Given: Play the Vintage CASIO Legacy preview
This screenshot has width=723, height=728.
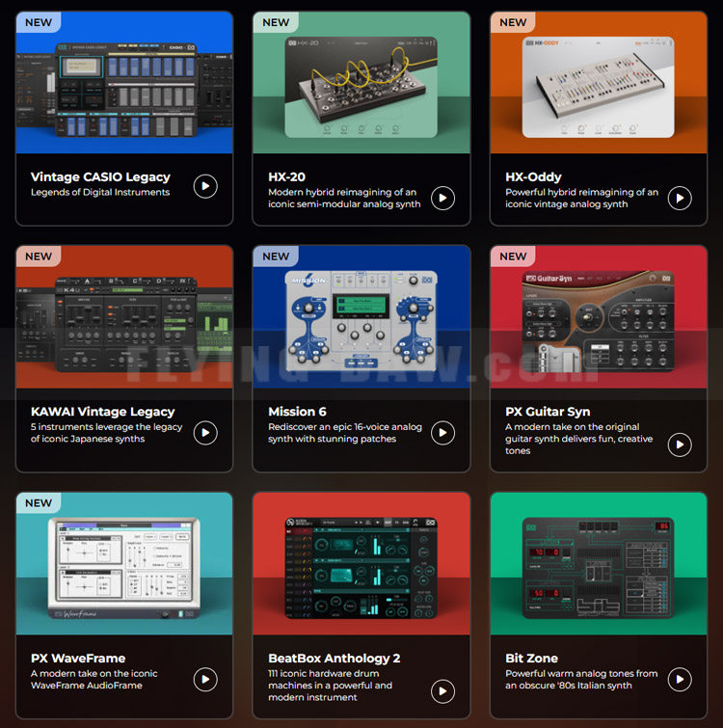Looking at the screenshot, I should pyautogui.click(x=205, y=186).
